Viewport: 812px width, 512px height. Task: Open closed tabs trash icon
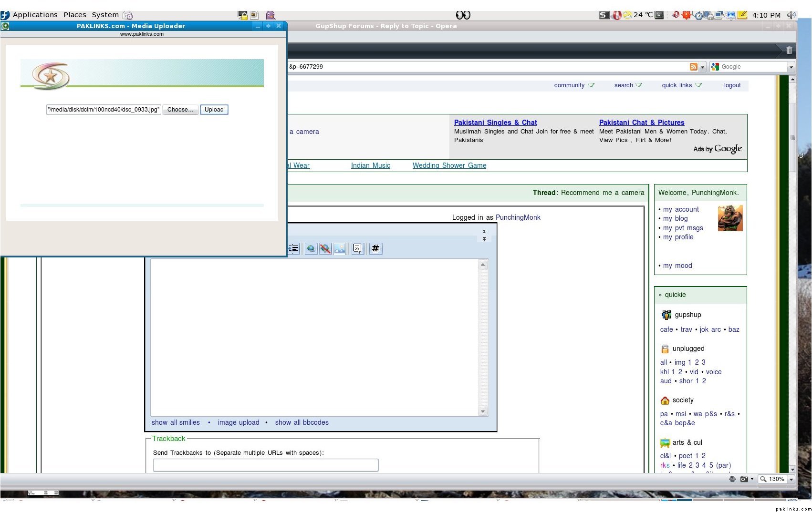pyautogui.click(x=789, y=50)
